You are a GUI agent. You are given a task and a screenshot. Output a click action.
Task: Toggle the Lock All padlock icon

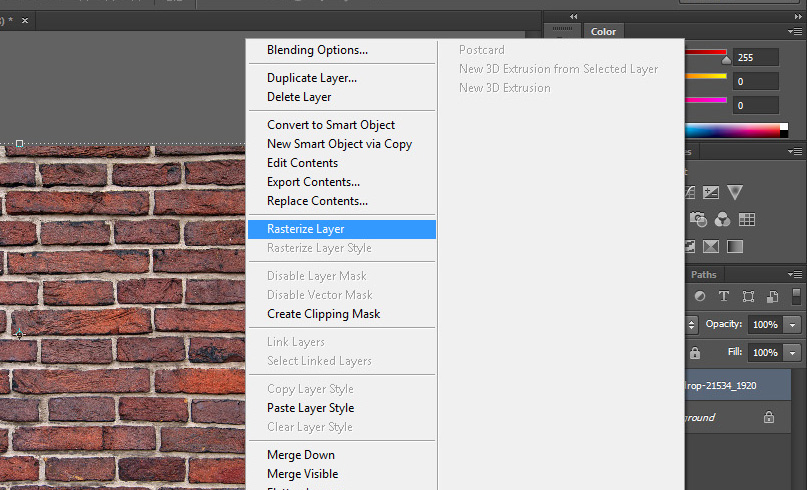[694, 352]
